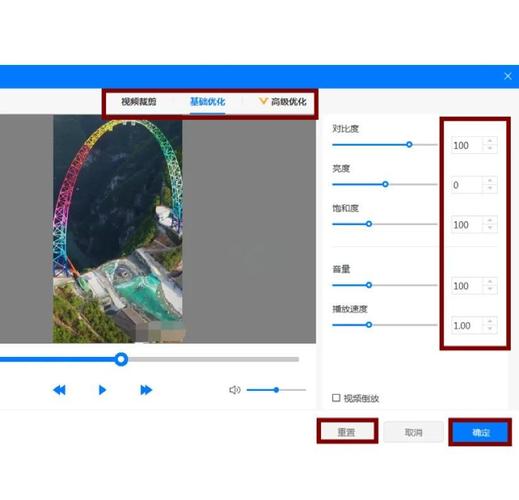The image size is (519, 500).
Task: Open the 高级优化 tab
Action: click(288, 102)
